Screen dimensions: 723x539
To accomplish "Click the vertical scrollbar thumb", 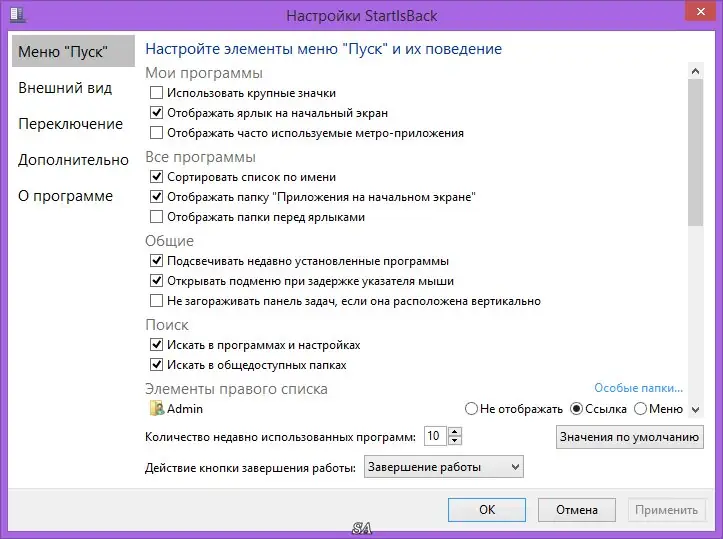I will [x=695, y=153].
